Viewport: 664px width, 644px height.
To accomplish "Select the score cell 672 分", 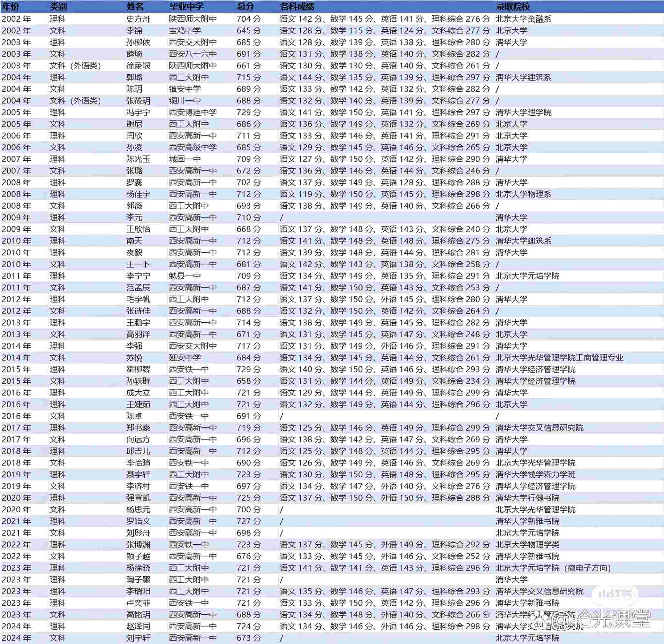I will point(249,171).
